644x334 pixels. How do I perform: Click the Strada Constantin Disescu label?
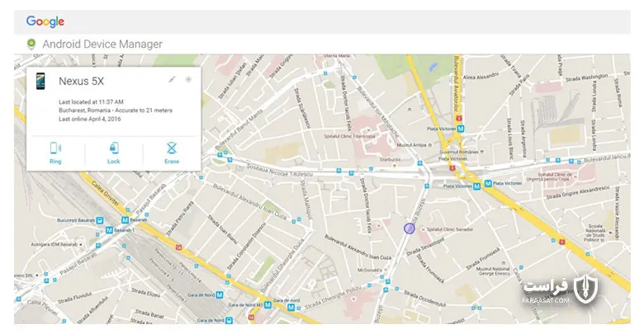[x=246, y=246]
